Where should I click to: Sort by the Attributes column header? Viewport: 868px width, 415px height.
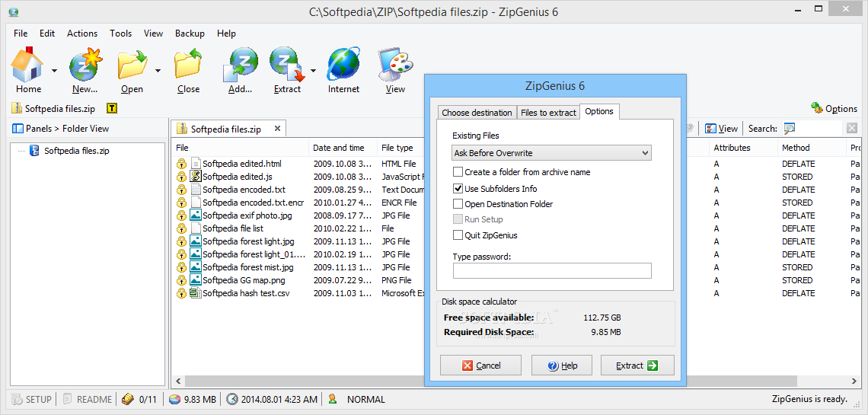(x=743, y=148)
